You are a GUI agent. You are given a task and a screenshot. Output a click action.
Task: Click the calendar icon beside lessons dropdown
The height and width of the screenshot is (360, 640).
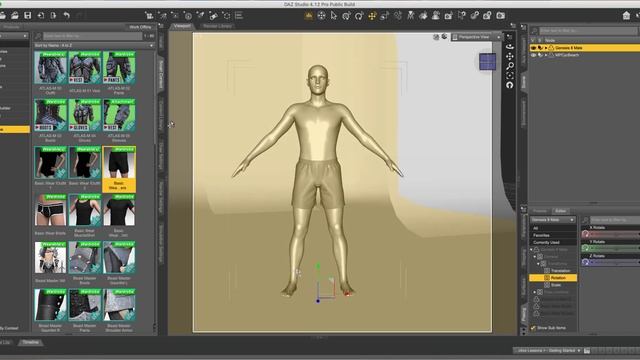coord(587,351)
